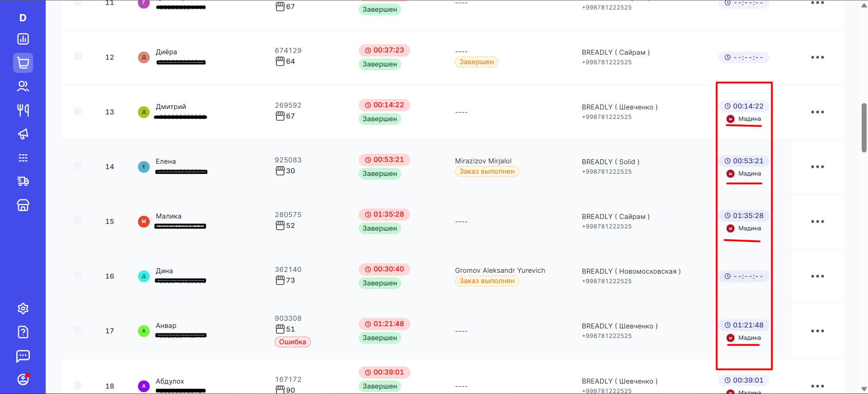868x394 pixels.
Task: Open the chat messages icon in sidebar
Action: tap(23, 356)
